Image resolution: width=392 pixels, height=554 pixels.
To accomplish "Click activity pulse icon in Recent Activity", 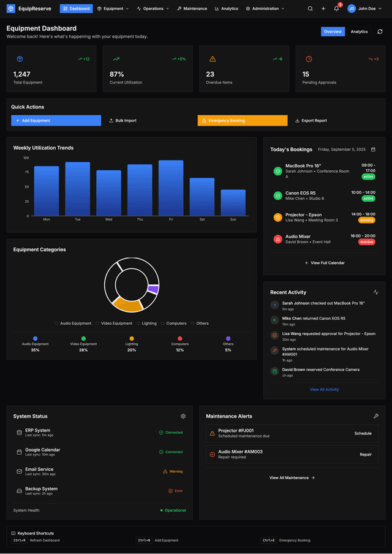I will pyautogui.click(x=376, y=292).
